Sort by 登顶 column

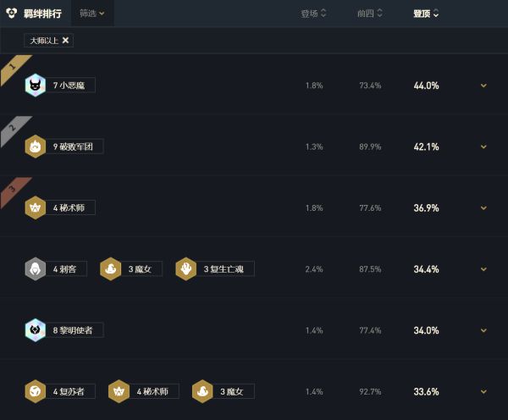click(x=426, y=13)
